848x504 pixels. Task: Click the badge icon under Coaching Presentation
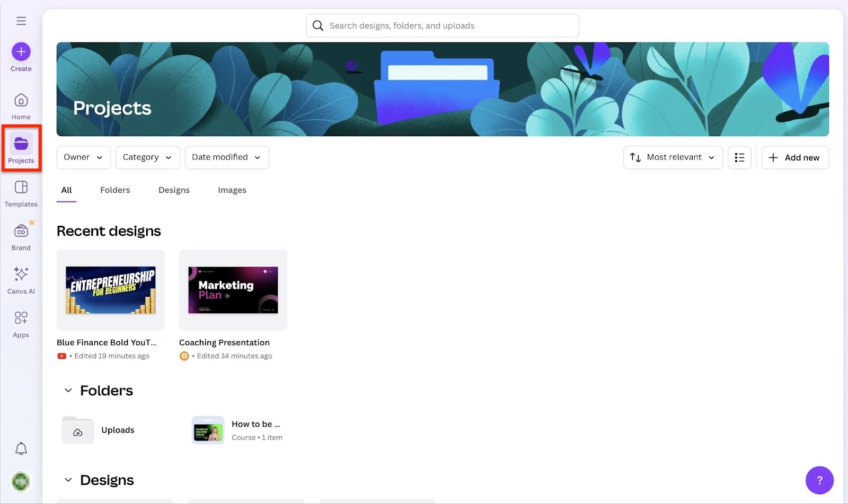click(x=184, y=356)
